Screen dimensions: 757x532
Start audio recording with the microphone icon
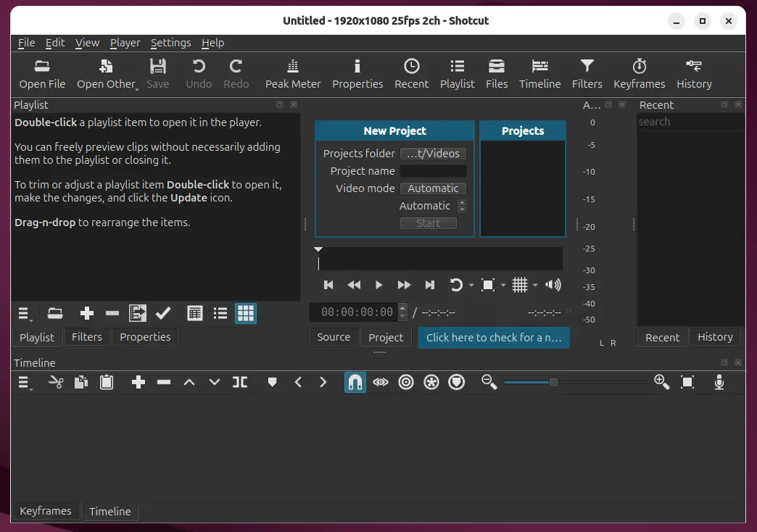point(719,382)
